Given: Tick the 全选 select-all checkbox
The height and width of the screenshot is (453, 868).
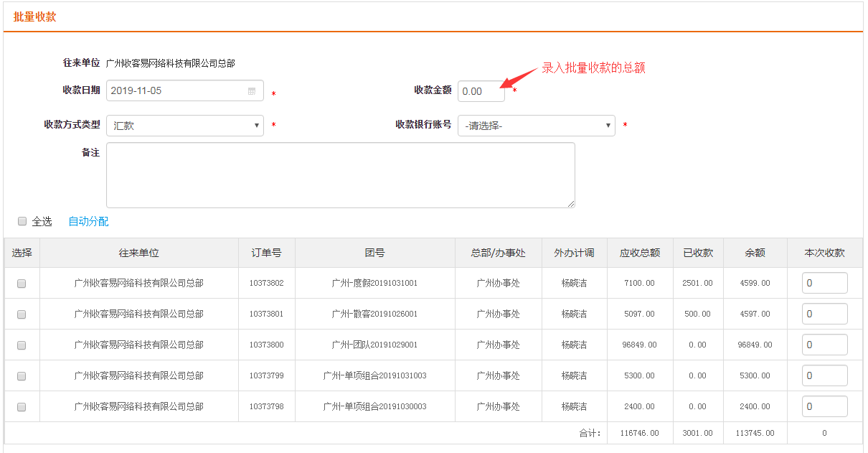Looking at the screenshot, I should tap(22, 221).
